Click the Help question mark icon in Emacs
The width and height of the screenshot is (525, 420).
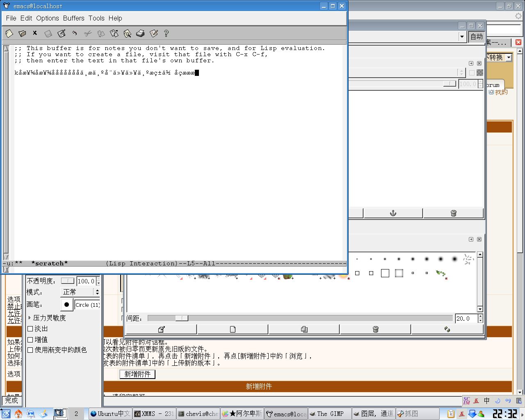pyautogui.click(x=166, y=33)
